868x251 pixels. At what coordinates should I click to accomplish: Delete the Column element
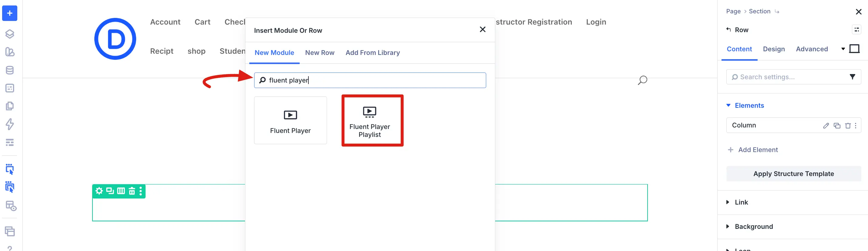click(x=848, y=126)
